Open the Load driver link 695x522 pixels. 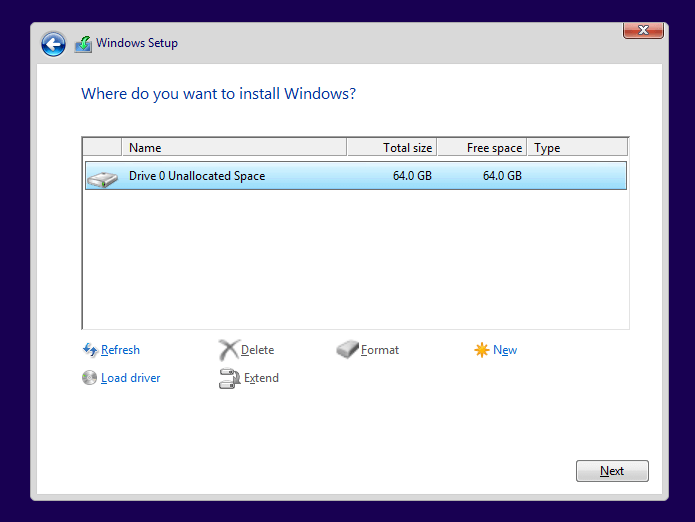[130, 378]
